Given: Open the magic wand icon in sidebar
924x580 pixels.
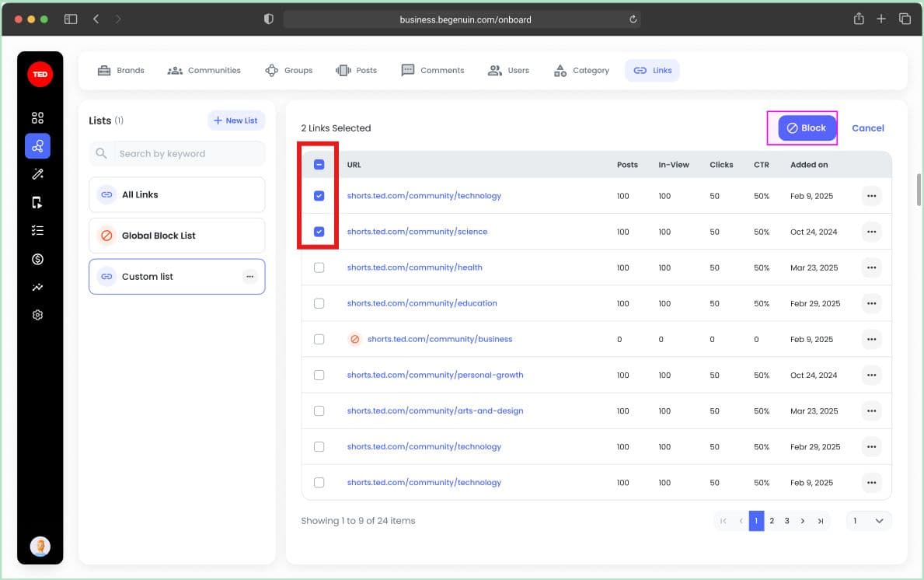Looking at the screenshot, I should [x=38, y=174].
